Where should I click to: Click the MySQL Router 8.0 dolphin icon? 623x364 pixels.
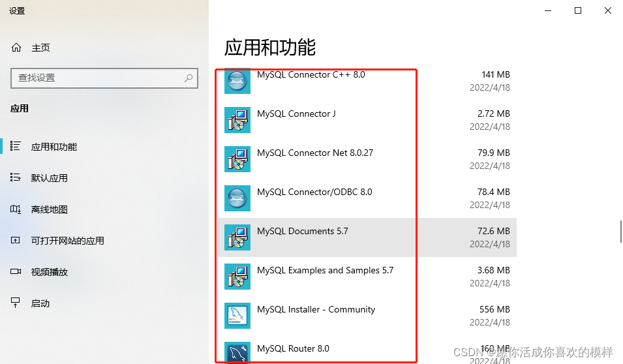pos(237,353)
